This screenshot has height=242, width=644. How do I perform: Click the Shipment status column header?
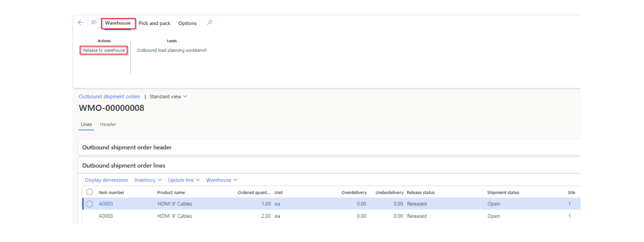click(x=503, y=193)
